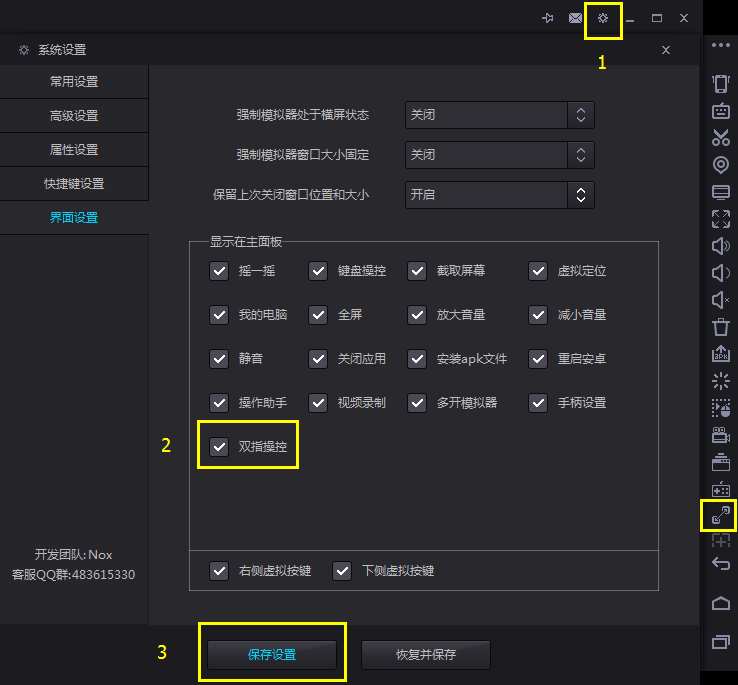Uncheck the 放大音量 checkbox
Screen dimensions: 738x685
coord(417,315)
